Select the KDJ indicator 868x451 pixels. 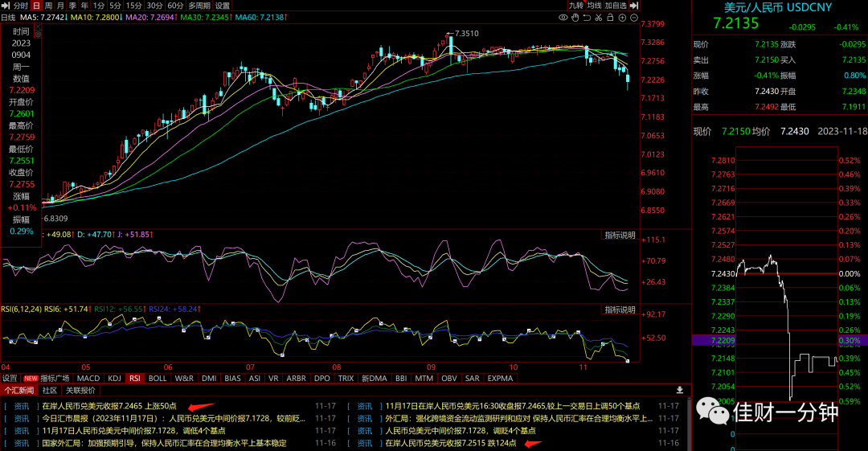(x=115, y=379)
